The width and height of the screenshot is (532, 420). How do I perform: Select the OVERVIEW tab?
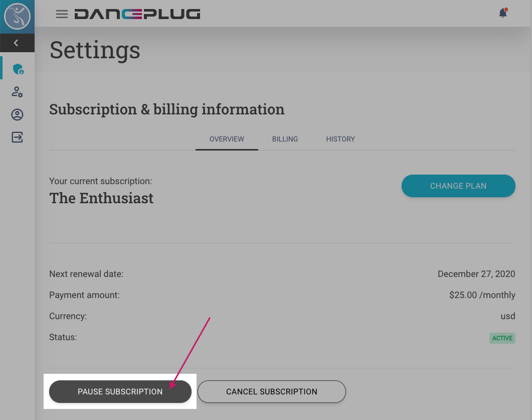[x=227, y=139]
